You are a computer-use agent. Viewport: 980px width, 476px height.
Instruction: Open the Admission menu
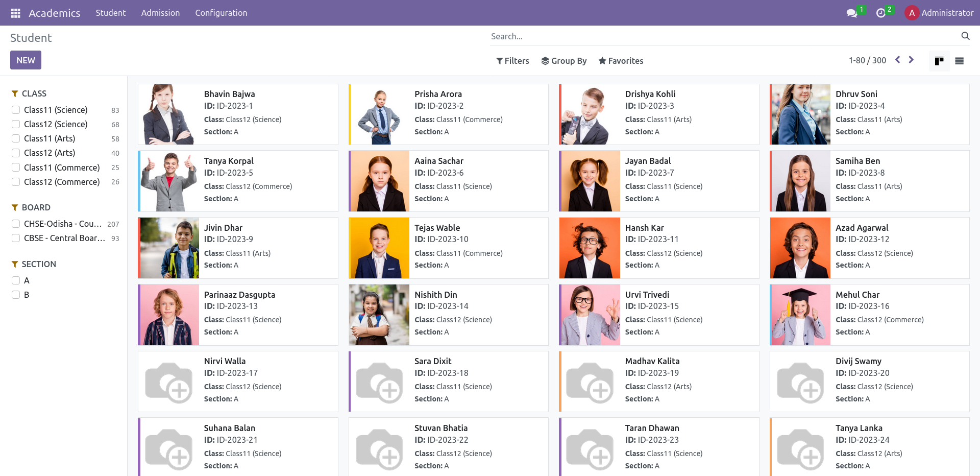pos(160,13)
